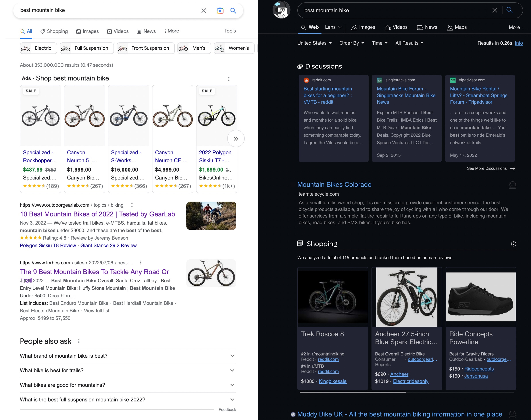Open the United States region dropdown
The image size is (531, 420).
click(315, 43)
